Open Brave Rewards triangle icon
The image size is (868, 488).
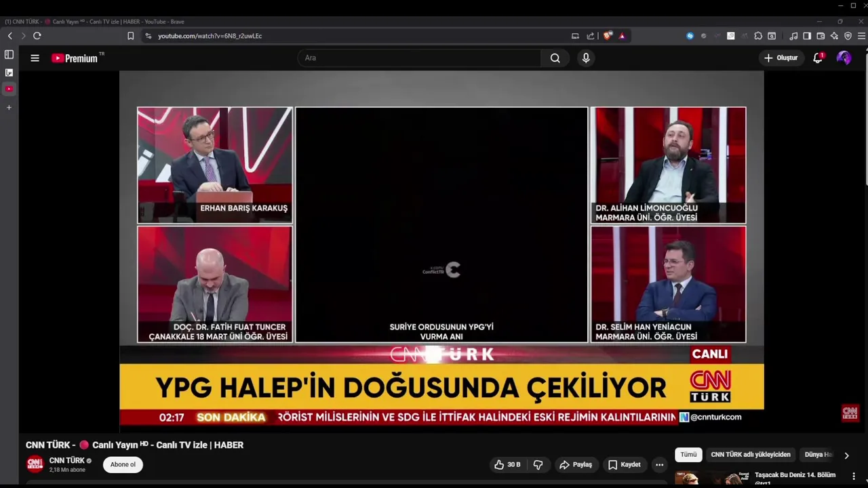pos(622,36)
